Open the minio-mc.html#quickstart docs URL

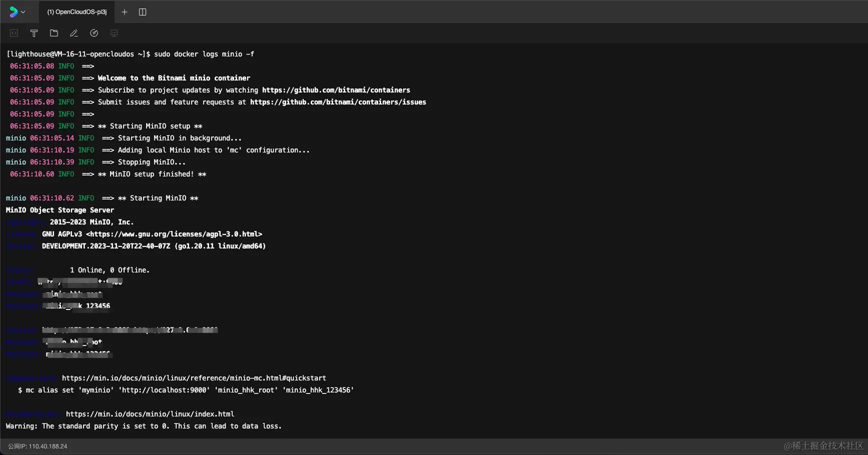pyautogui.click(x=194, y=378)
